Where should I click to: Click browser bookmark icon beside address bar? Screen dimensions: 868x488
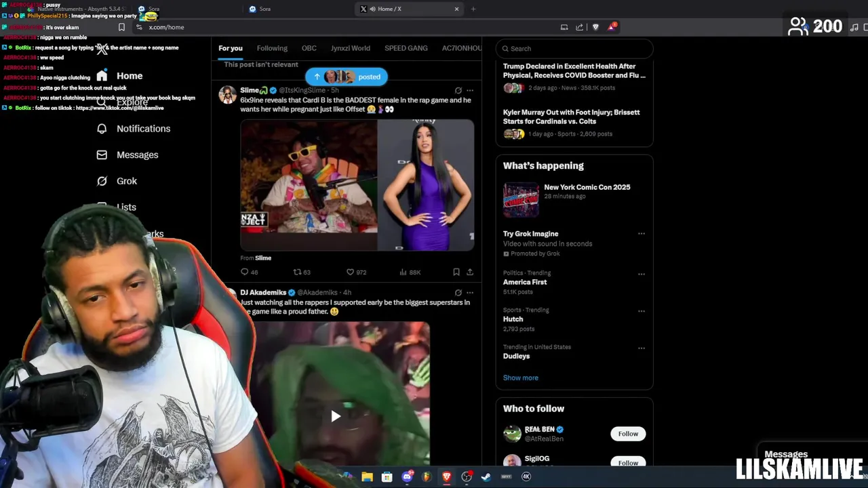(121, 27)
